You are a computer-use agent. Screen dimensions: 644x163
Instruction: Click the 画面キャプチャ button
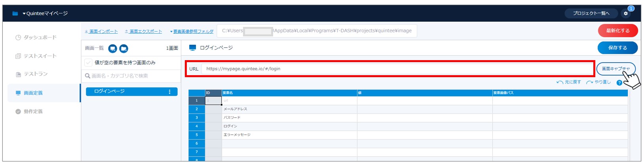pos(616,69)
